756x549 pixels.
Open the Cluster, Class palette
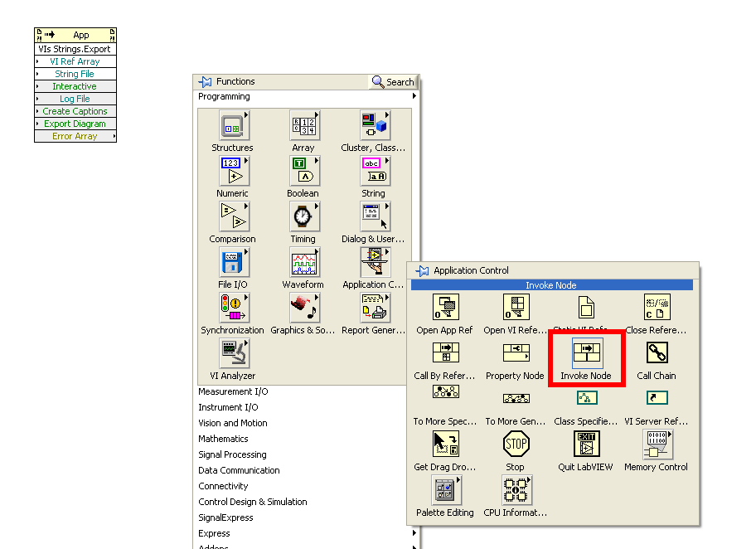pyautogui.click(x=375, y=126)
